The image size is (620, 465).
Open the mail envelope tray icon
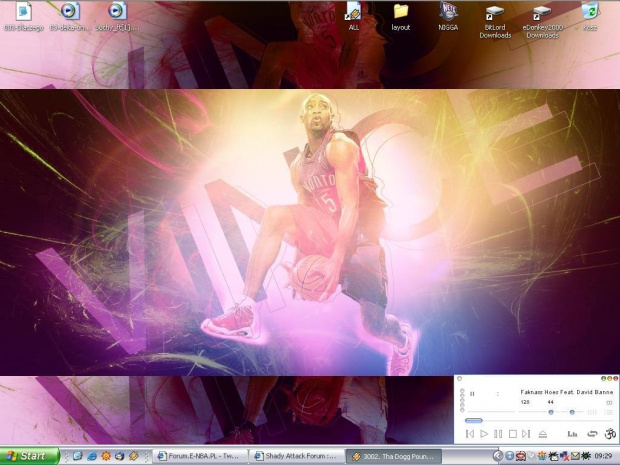point(575,456)
